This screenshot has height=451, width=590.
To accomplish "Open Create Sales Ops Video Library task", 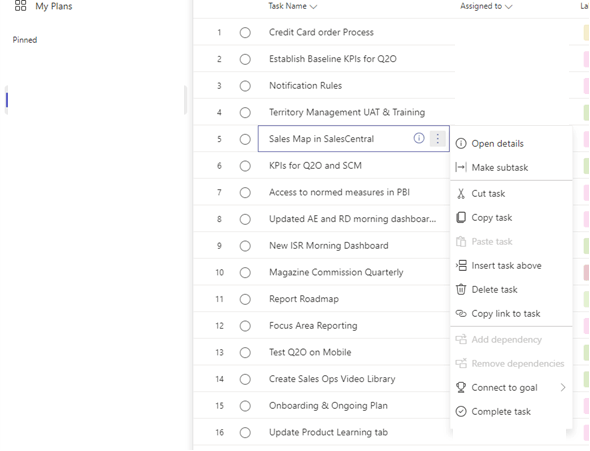I will coord(332,379).
